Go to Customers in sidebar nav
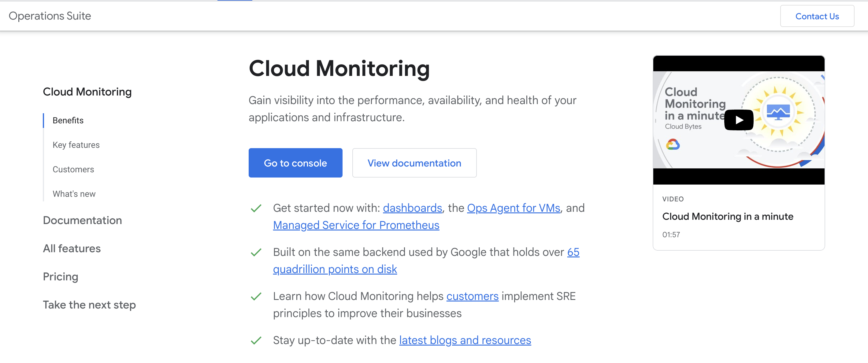 tap(73, 170)
